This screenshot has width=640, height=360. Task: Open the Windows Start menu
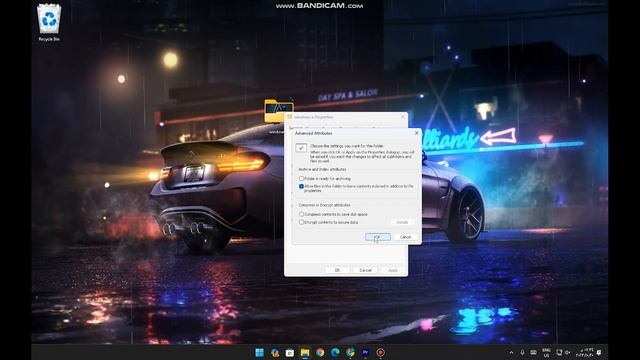coord(259,352)
